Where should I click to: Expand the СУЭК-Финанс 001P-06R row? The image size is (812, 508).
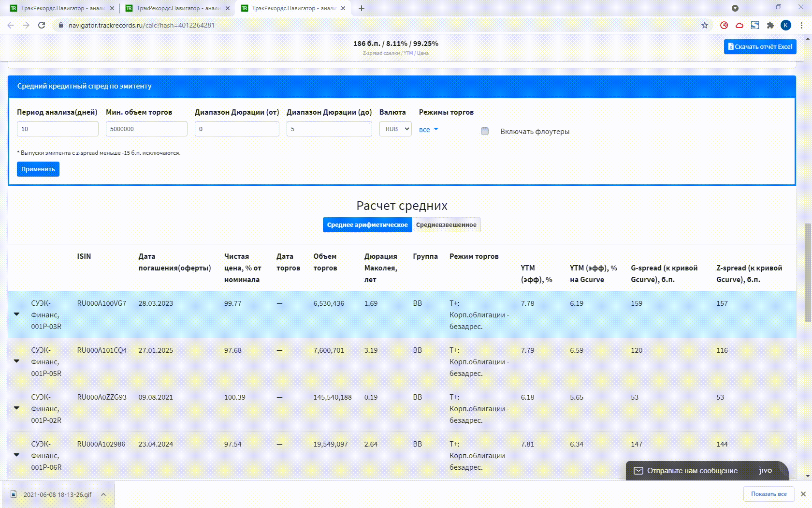[16, 455]
